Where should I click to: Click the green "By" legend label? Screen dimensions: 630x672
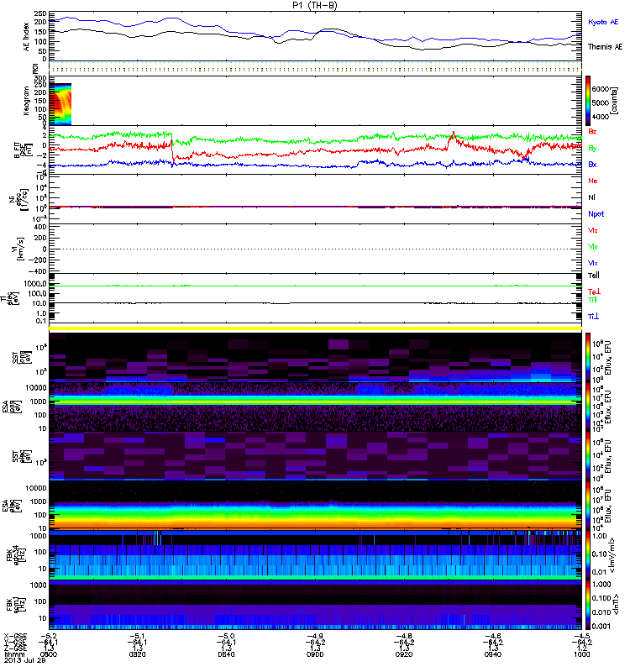click(592, 149)
